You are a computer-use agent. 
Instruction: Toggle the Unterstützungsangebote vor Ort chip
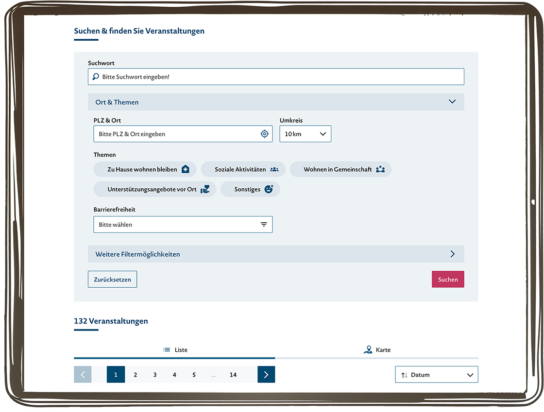pos(155,189)
